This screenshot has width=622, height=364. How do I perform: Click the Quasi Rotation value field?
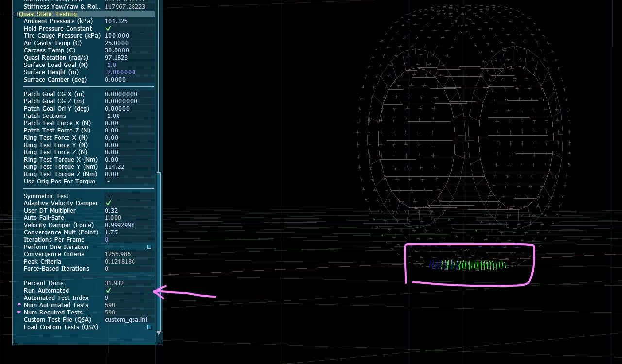(x=116, y=58)
